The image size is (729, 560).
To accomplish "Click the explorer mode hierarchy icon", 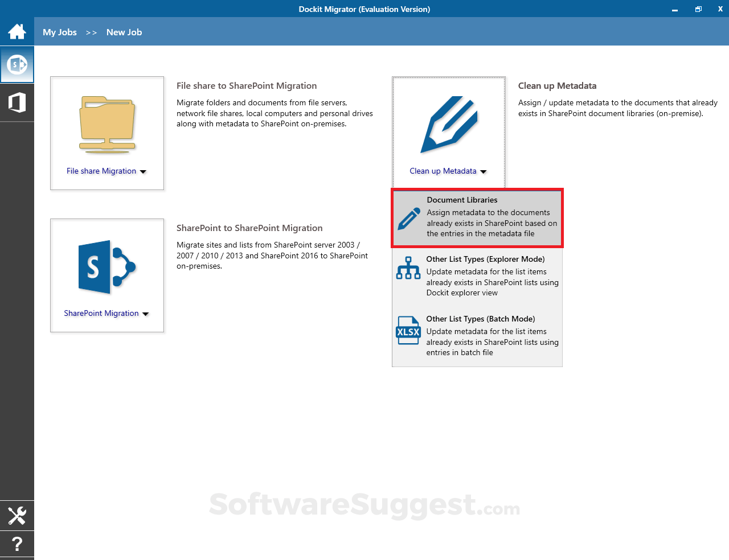I will (x=408, y=268).
